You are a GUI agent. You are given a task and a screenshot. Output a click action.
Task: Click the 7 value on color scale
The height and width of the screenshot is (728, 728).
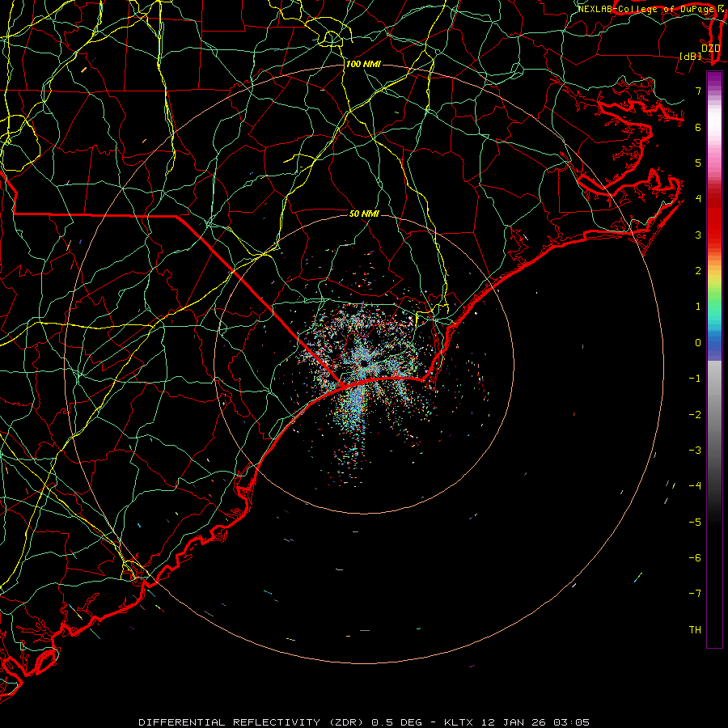(698, 91)
